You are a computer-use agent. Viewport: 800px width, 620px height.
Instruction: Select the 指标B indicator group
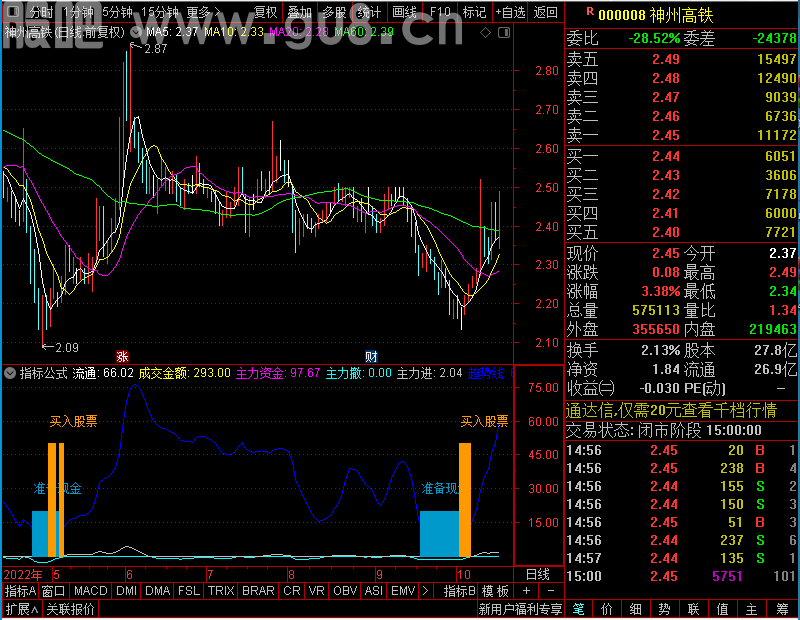tap(460, 591)
